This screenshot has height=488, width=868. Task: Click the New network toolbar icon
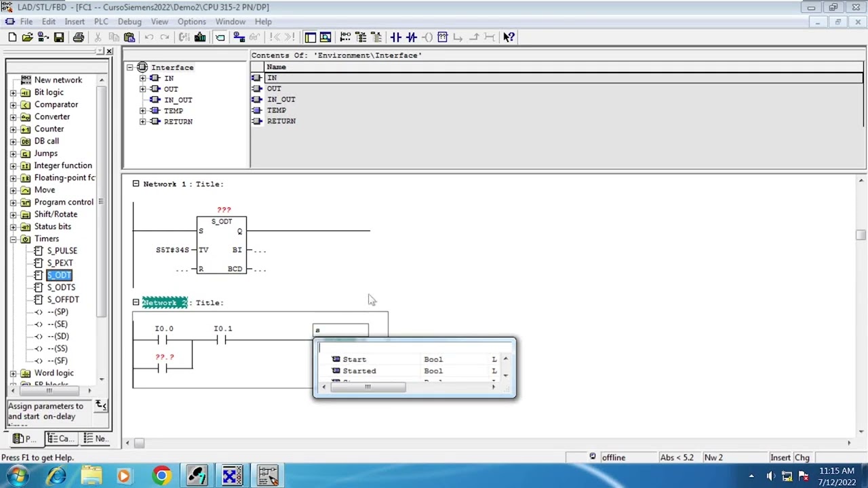click(x=345, y=37)
